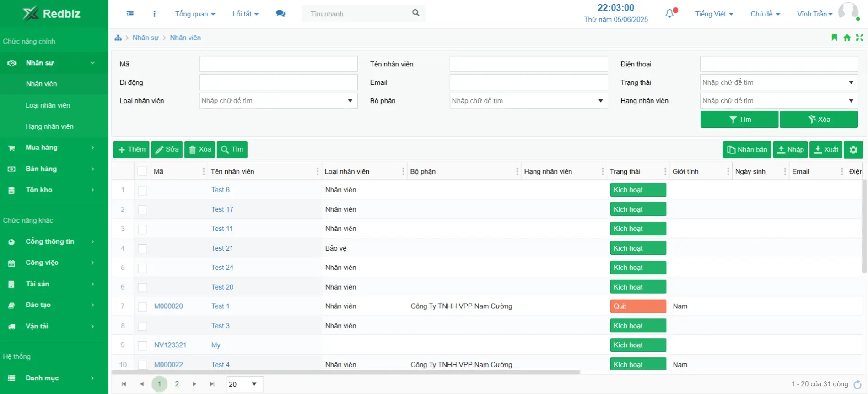Open the Tổng quan dropdown menu
This screenshot has width=868, height=394.
pos(195,14)
